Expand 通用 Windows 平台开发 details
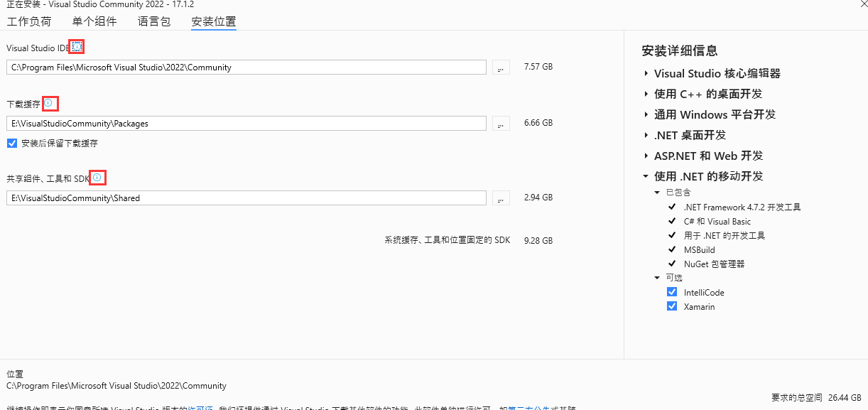Viewport: 868px width, 410px height. [646, 114]
